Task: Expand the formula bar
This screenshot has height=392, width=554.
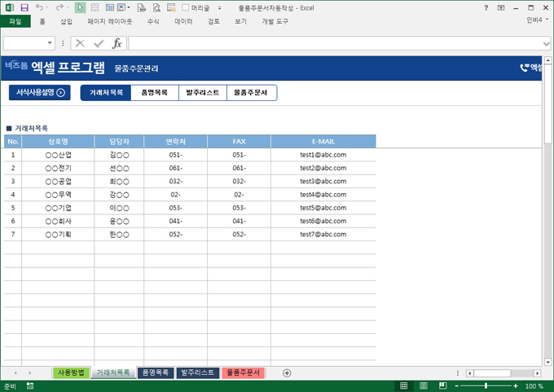Action: [x=547, y=43]
